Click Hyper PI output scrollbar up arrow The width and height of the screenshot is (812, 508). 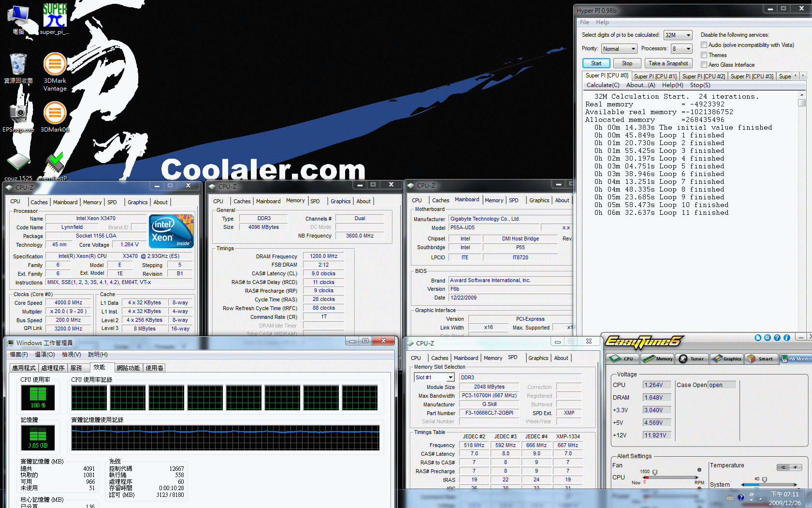tap(801, 95)
